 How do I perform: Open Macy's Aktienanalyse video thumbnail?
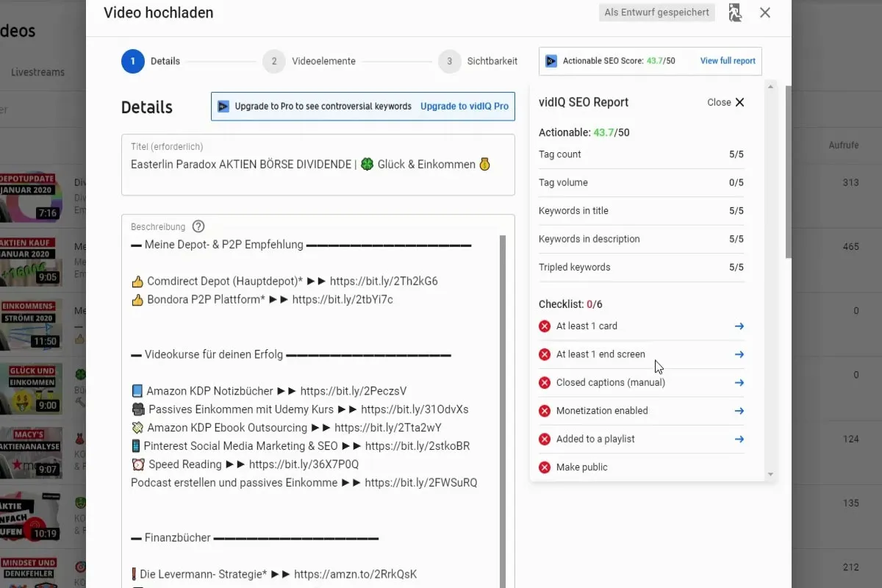pos(31,451)
